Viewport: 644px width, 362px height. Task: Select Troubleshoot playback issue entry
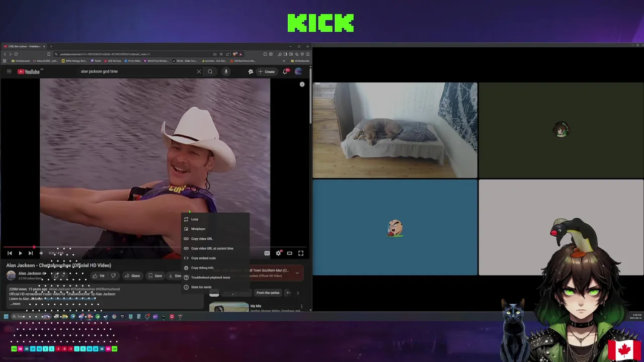tap(215, 278)
